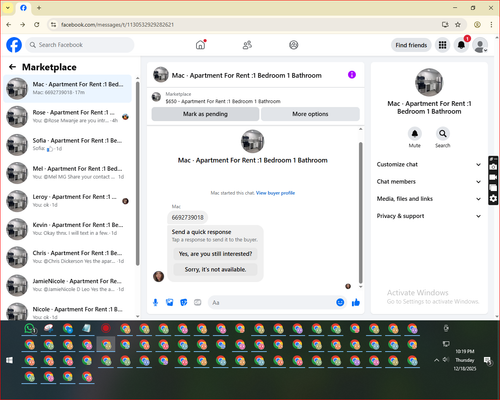
Task: Click the address bar URL
Action: [x=117, y=25]
